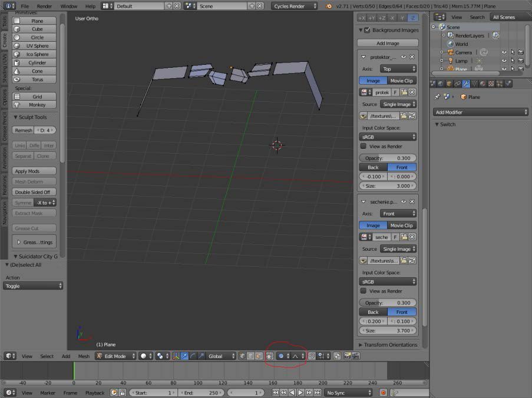Toggle proportional editing icon in 3D header
This screenshot has height=398, width=532.
point(283,356)
